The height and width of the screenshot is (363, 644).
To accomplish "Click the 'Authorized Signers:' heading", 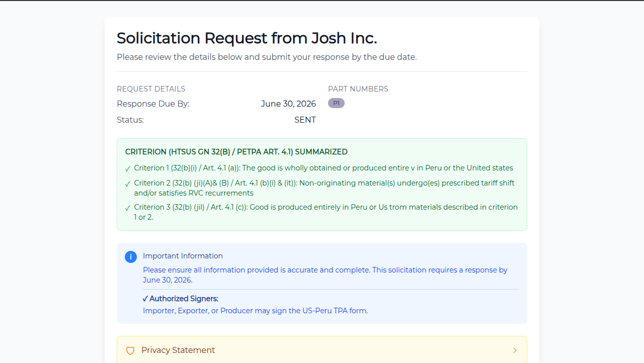I will tap(181, 299).
